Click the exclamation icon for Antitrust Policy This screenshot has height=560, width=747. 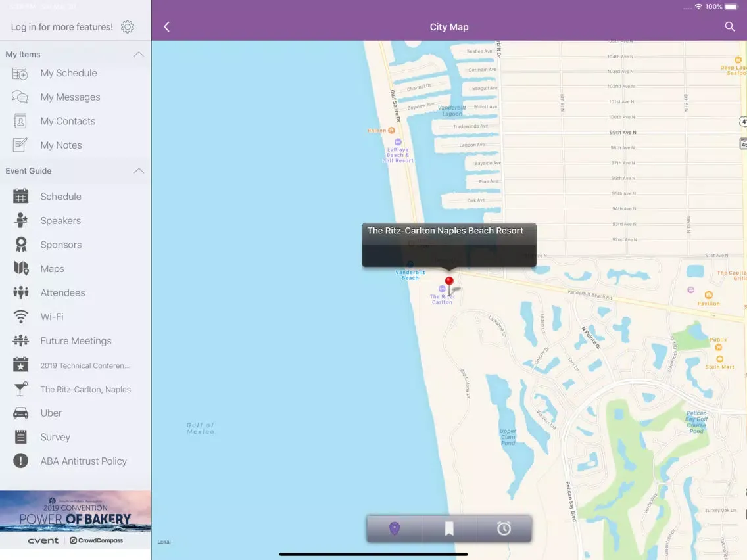coord(21,461)
